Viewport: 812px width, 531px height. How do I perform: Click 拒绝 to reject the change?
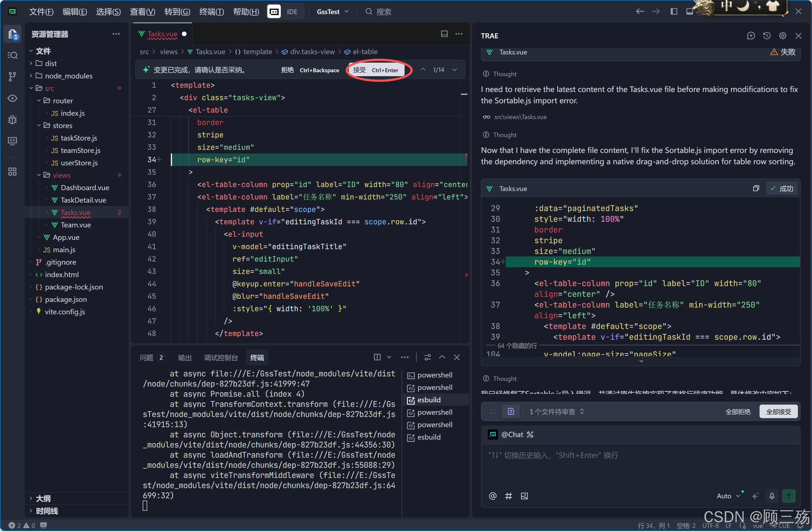click(x=287, y=70)
